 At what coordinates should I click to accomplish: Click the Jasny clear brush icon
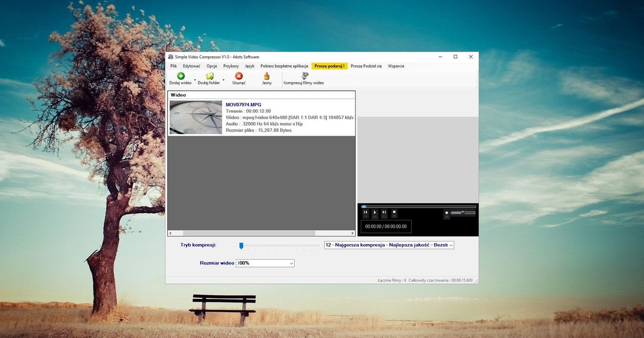267,76
